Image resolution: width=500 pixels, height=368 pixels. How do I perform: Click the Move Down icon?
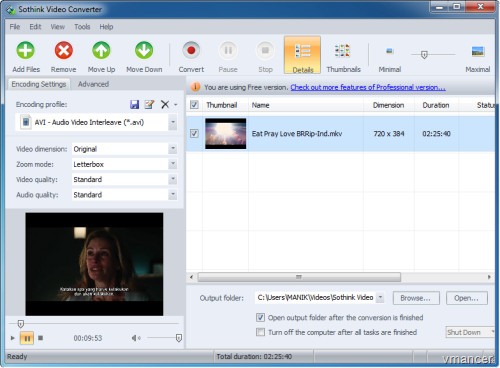144,51
